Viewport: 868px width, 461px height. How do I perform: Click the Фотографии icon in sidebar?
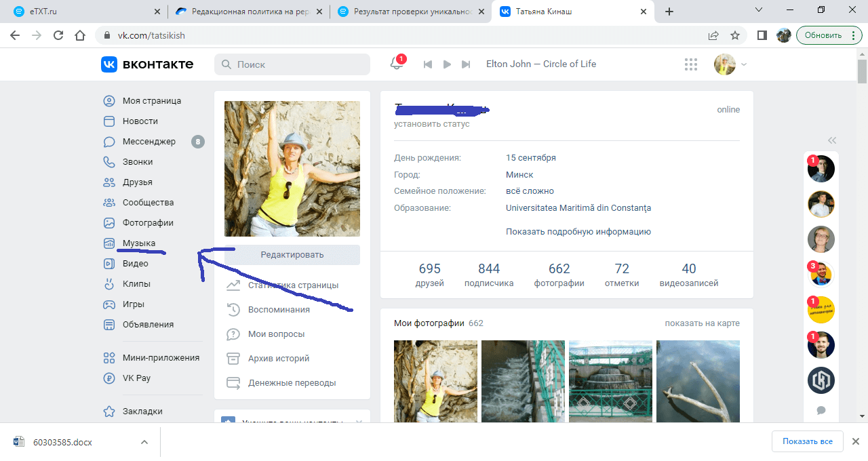tap(108, 222)
